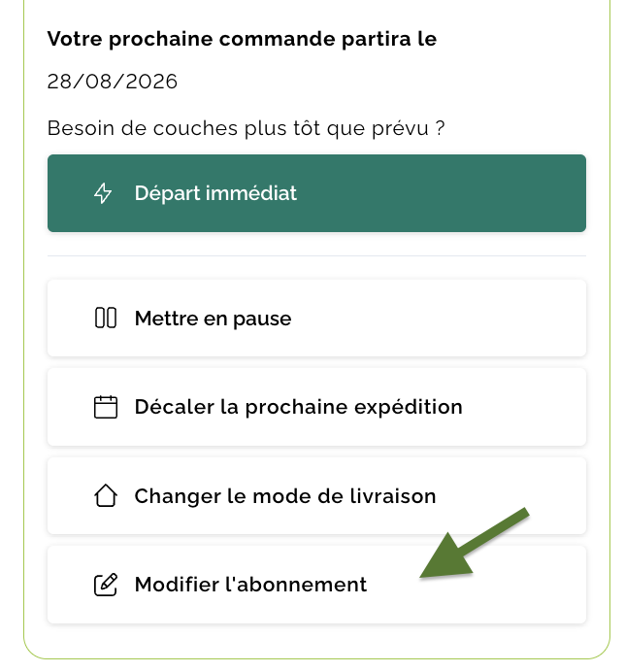Open Modifier l'abonnement
This screenshot has height=672, width=625.
pyautogui.click(x=316, y=585)
